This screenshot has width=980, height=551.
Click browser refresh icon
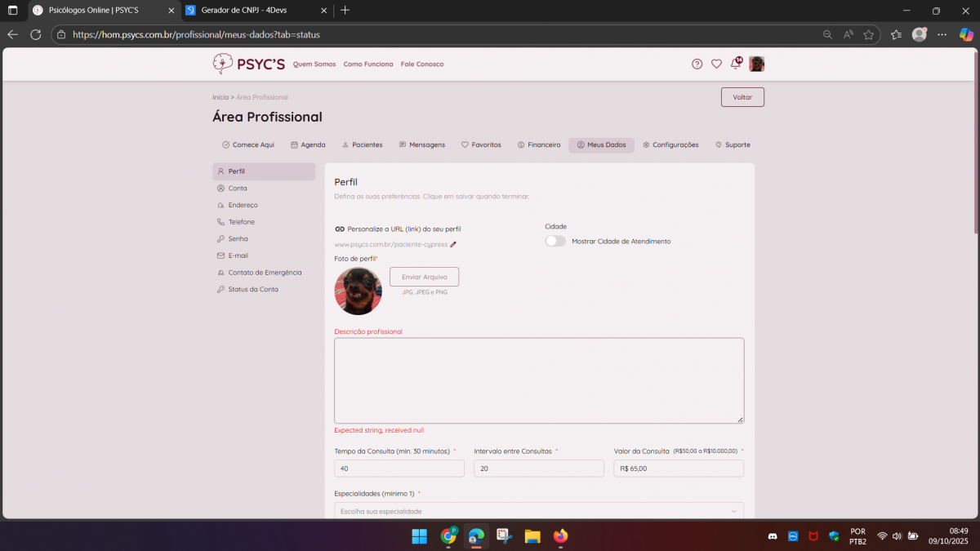(35, 34)
